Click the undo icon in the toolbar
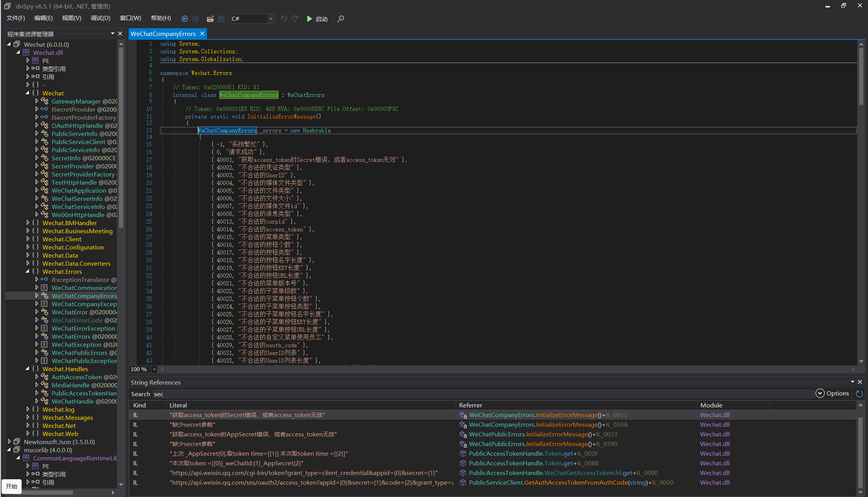868x497 pixels. (284, 19)
